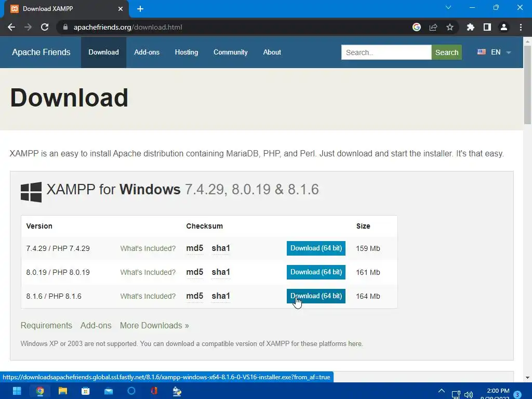This screenshot has width=532, height=399.
Task: Select the Download nav tab
Action: coord(103,52)
